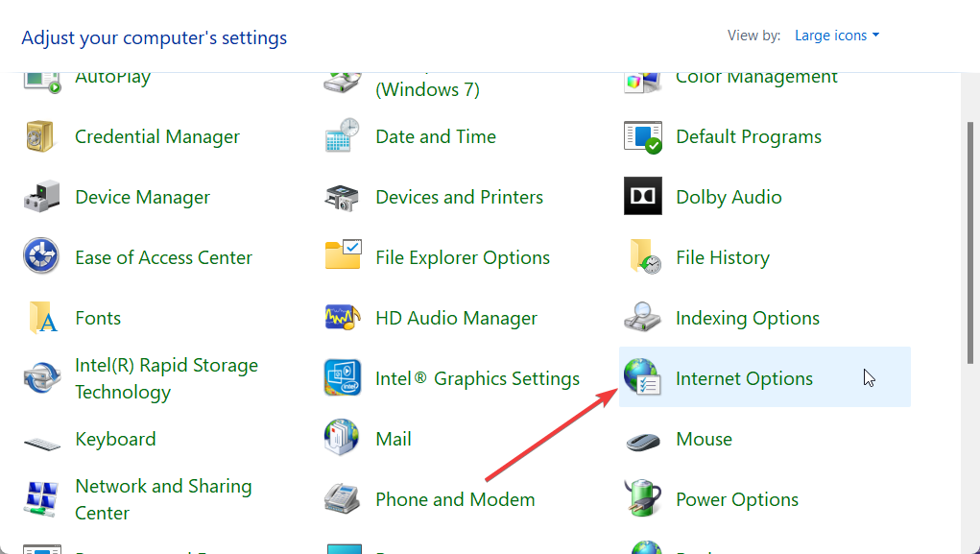The width and height of the screenshot is (980, 554).
Task: Open the Fonts link
Action: point(98,318)
